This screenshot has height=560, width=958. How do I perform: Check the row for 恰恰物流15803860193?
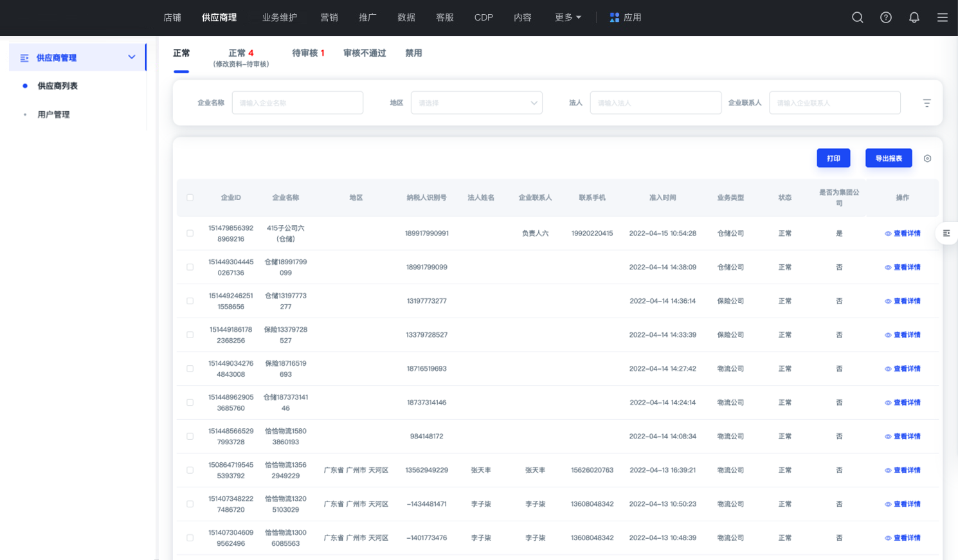pyautogui.click(x=190, y=437)
